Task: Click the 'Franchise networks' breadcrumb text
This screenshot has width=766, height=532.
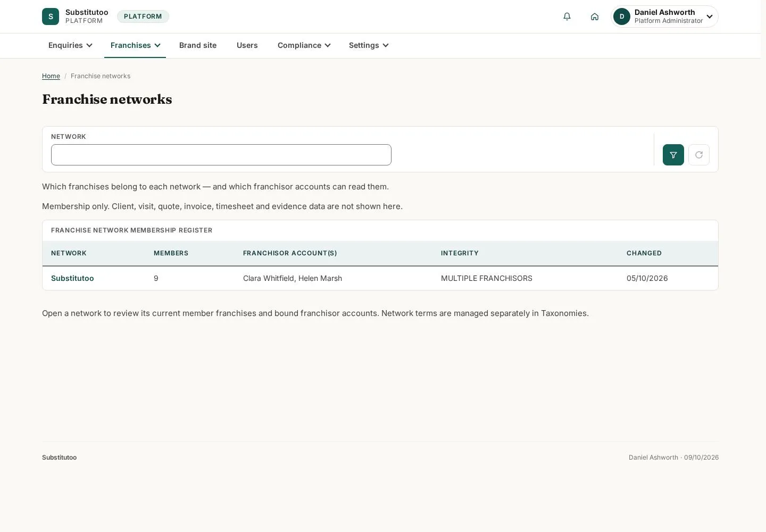Action: [101, 76]
